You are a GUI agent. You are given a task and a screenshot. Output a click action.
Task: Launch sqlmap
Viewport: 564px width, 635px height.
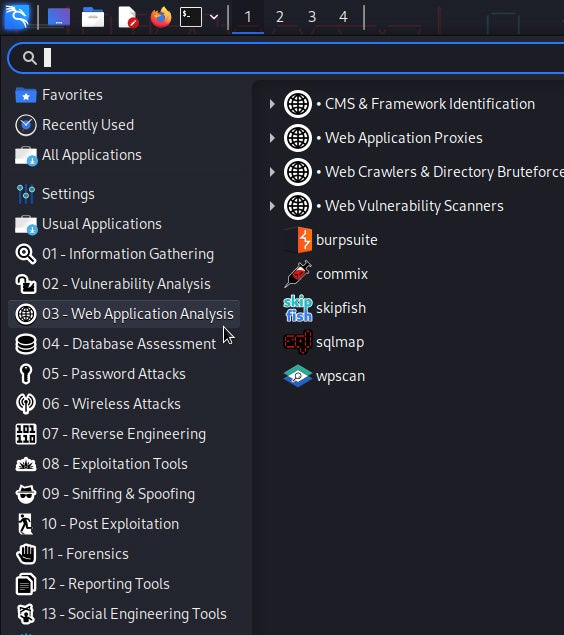324,342
